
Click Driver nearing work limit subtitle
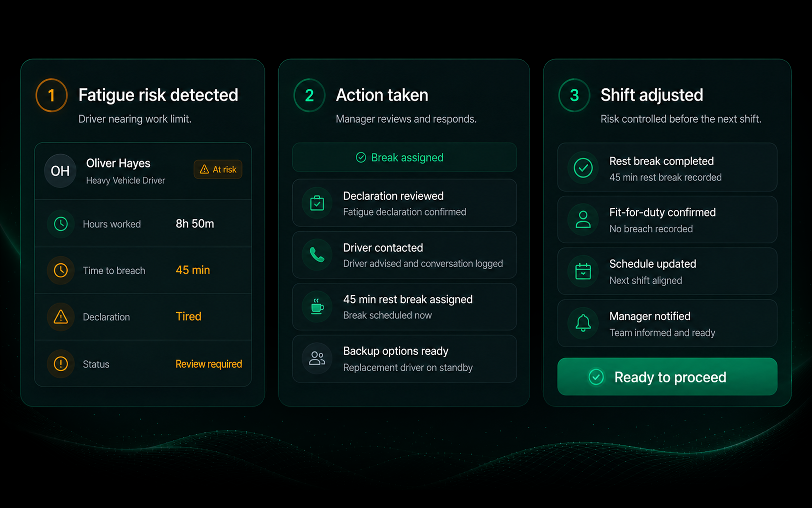(135, 119)
